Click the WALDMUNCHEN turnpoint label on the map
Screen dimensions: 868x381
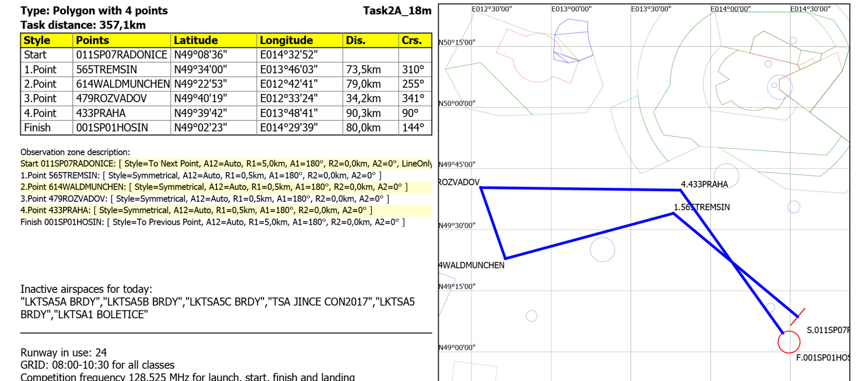click(x=471, y=265)
